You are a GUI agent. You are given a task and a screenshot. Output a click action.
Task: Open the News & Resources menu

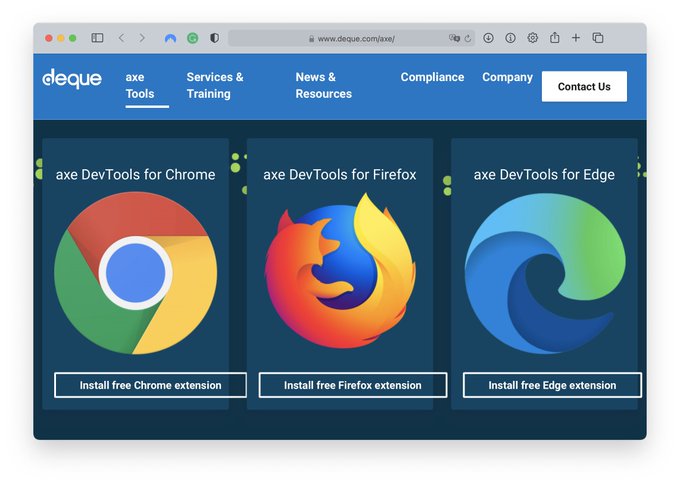pos(324,85)
